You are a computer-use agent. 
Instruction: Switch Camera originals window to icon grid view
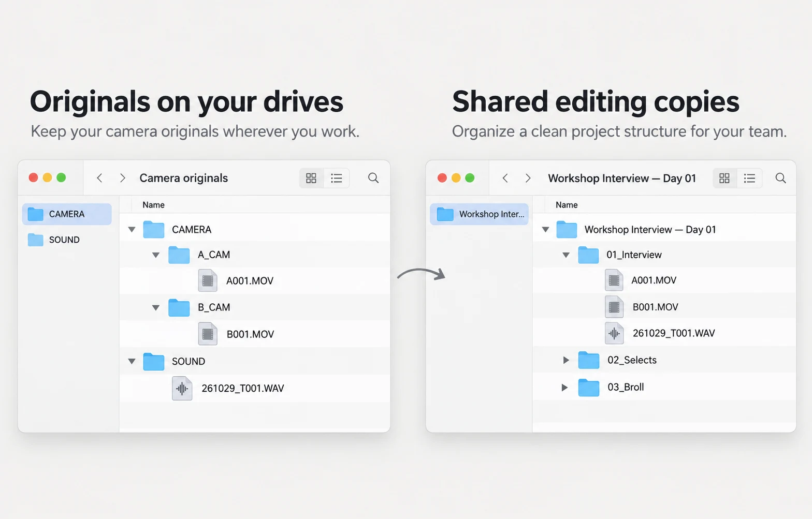click(x=311, y=178)
